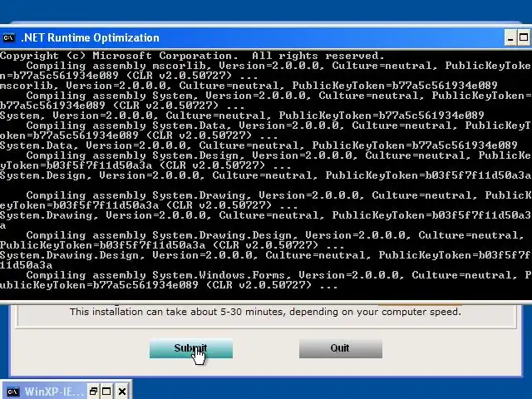The image size is (532, 399).
Task: Click the '.NET Runtime Optimization' title bar text
Action: (91, 37)
